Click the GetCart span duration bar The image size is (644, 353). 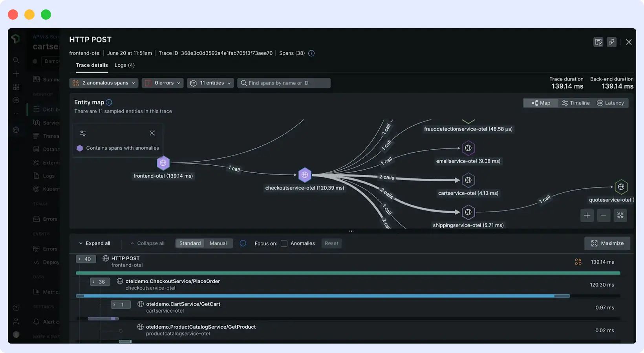pyautogui.click(x=103, y=318)
